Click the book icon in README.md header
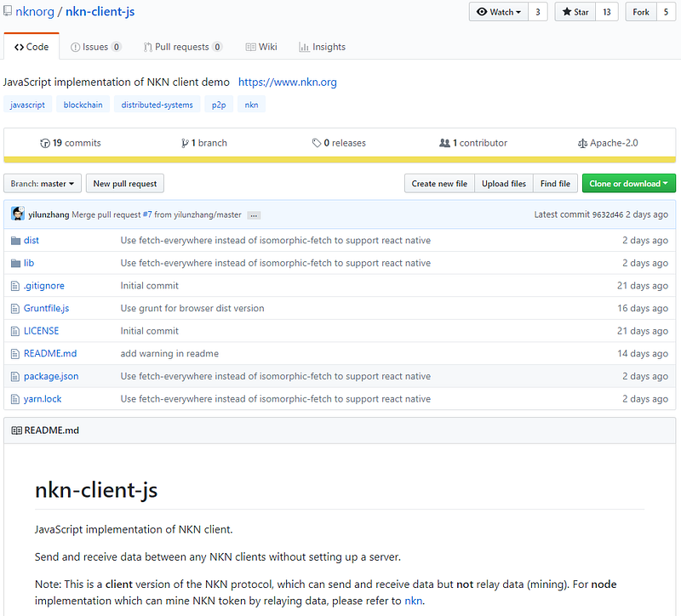Viewport: 681px width, 616px height. 16,431
